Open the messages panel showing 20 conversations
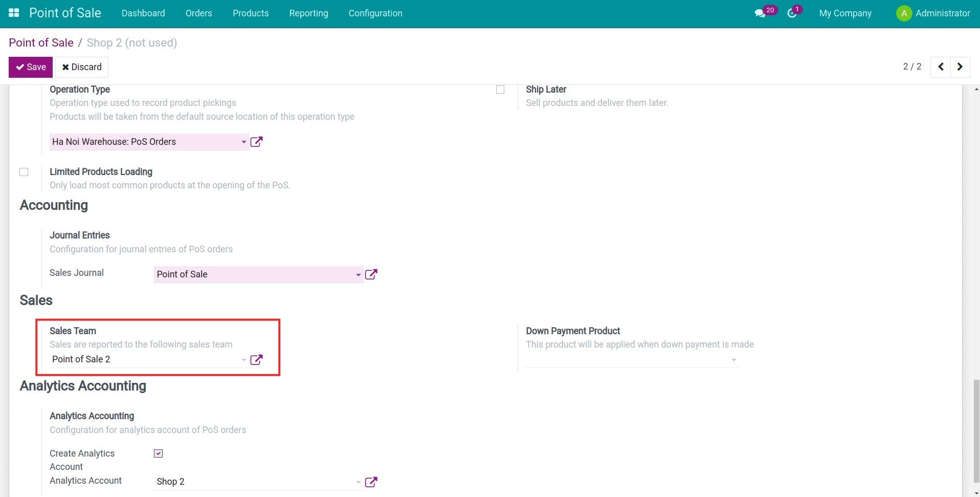The image size is (980, 497). 762,13
